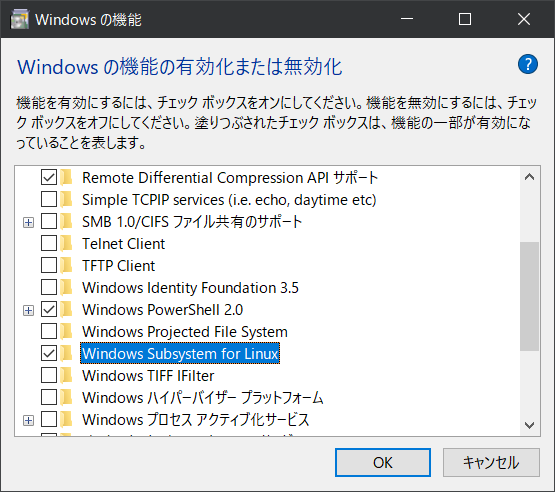Select Windows PowerShell 2.0 label

(x=162, y=309)
